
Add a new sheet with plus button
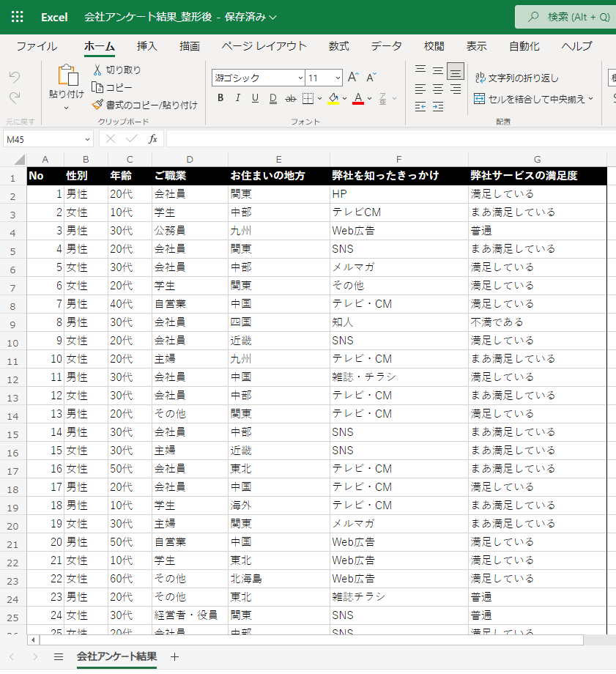174,656
